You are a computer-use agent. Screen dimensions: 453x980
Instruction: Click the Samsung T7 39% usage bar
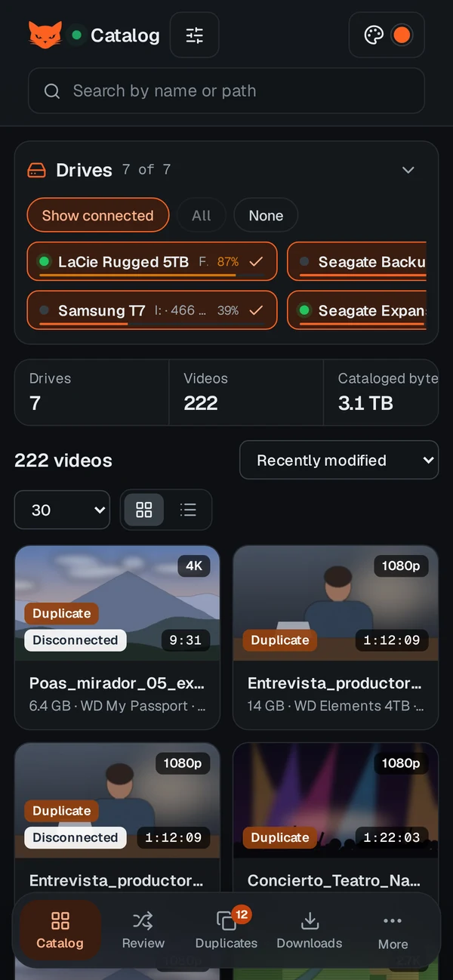click(152, 324)
